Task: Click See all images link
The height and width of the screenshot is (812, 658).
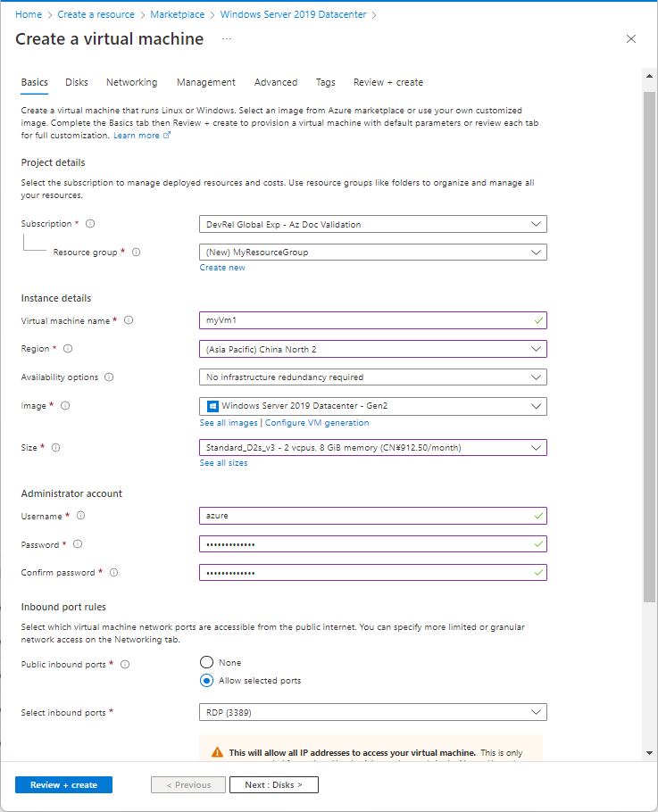Action: coord(229,423)
